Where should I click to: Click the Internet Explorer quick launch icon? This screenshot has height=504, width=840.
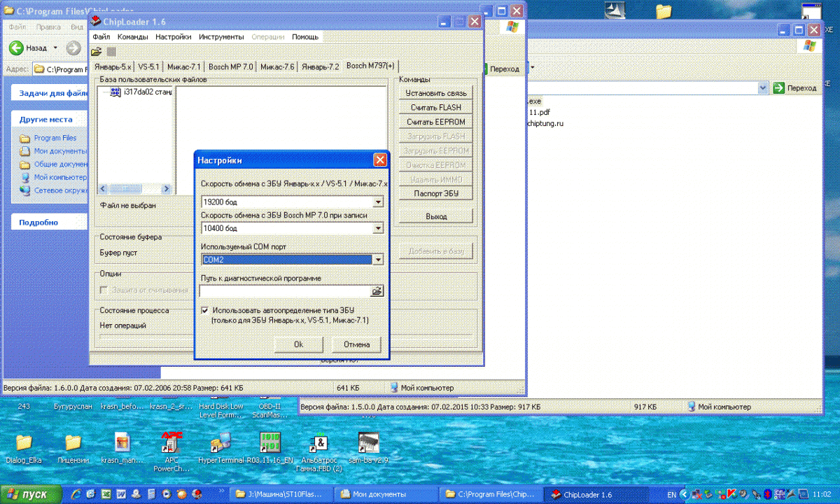(75, 494)
